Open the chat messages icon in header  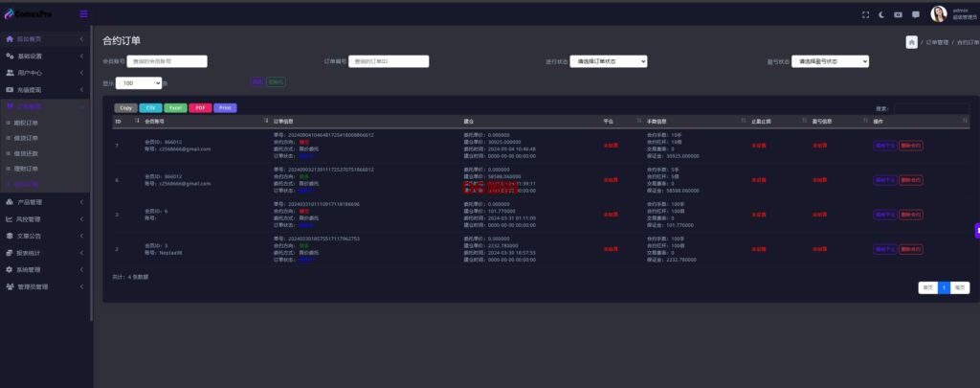(916, 14)
